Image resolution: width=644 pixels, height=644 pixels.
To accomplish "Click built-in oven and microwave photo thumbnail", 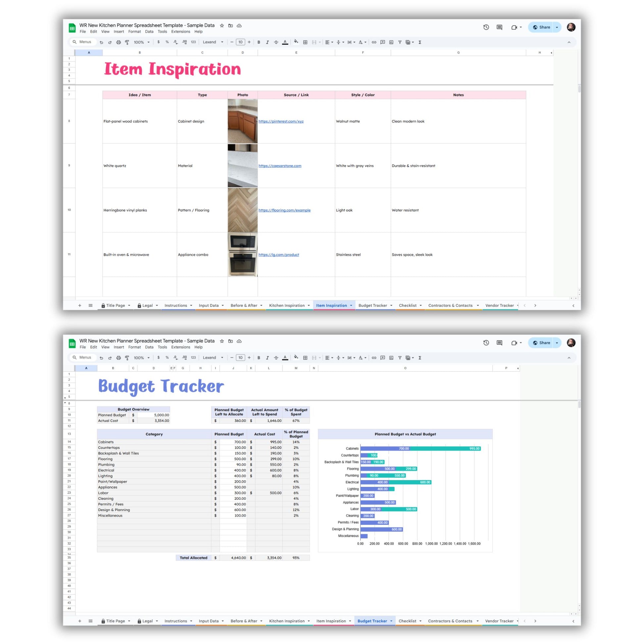I will [x=242, y=255].
